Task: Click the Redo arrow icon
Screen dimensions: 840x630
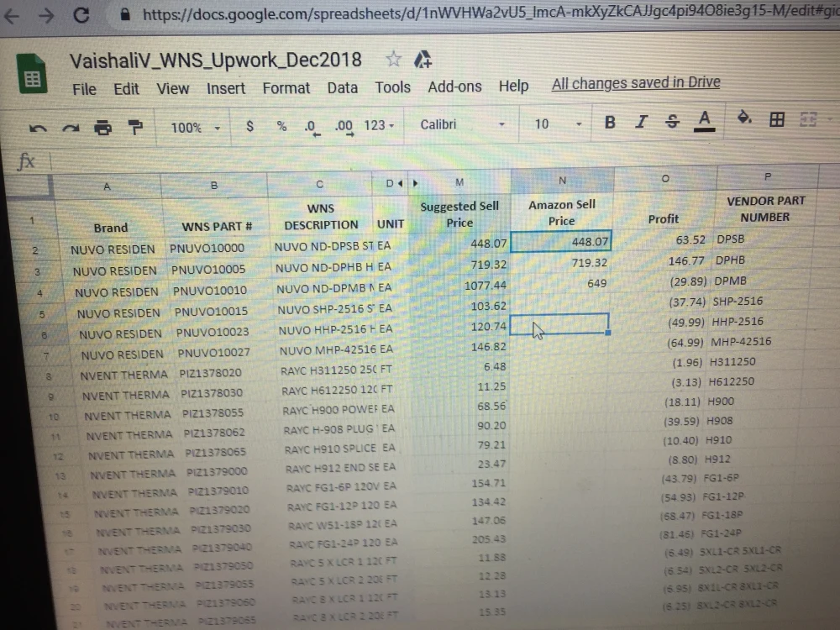Action: point(71,129)
